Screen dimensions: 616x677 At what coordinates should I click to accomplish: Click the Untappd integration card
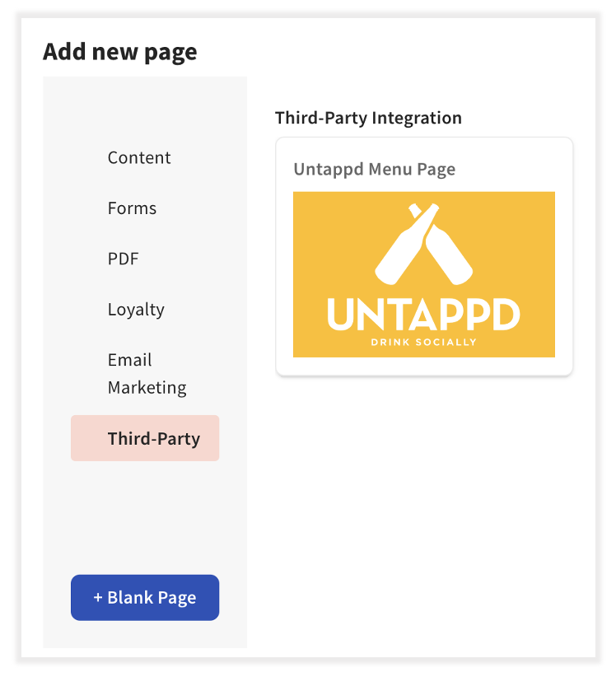(423, 255)
